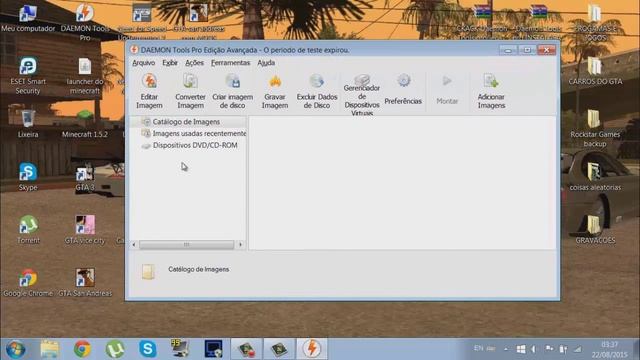Select Imagens usadas recentemente tree item
The image size is (640, 360).
point(193,133)
